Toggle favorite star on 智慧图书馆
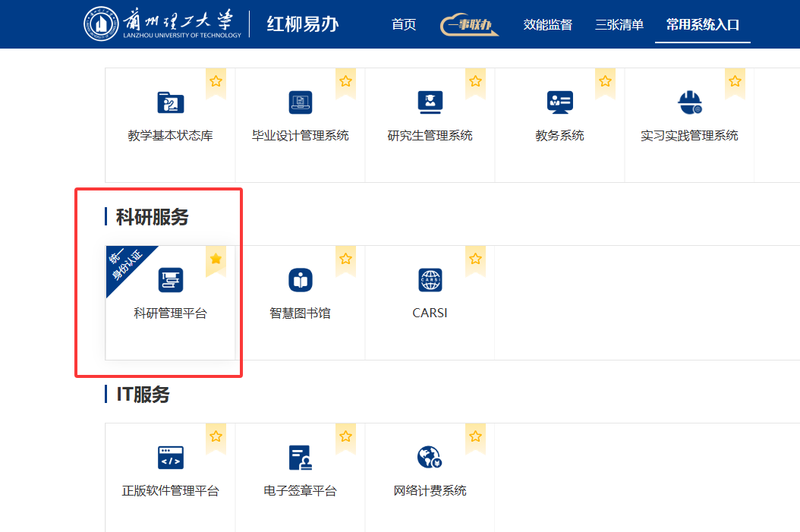 [346, 260]
